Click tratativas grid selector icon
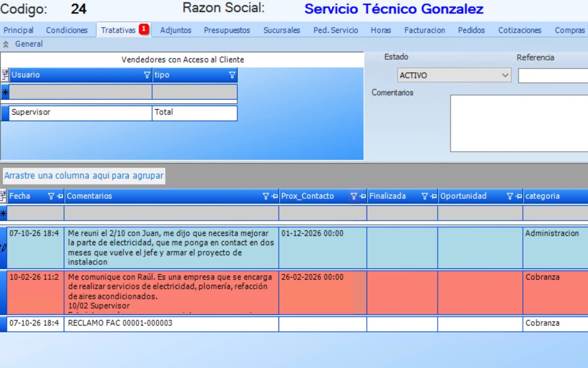This screenshot has height=368, width=588. [3, 196]
